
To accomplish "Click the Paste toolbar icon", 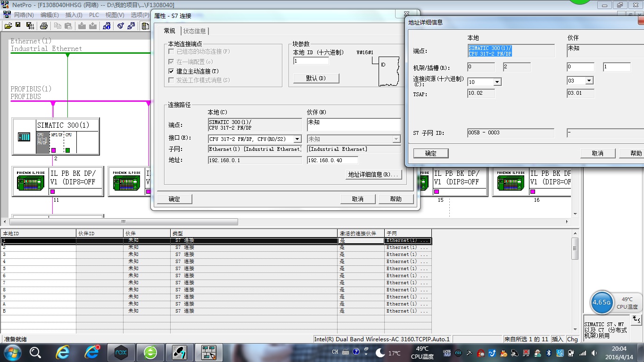I will [x=68, y=25].
